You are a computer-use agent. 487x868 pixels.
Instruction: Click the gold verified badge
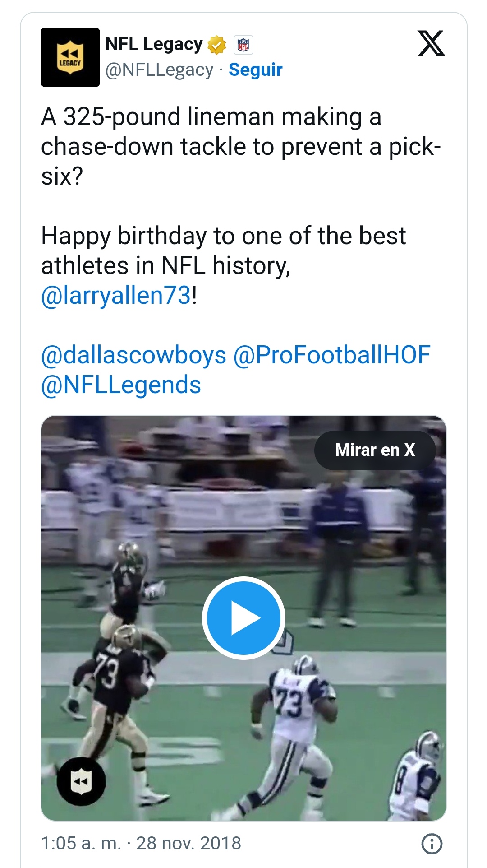coord(217,45)
